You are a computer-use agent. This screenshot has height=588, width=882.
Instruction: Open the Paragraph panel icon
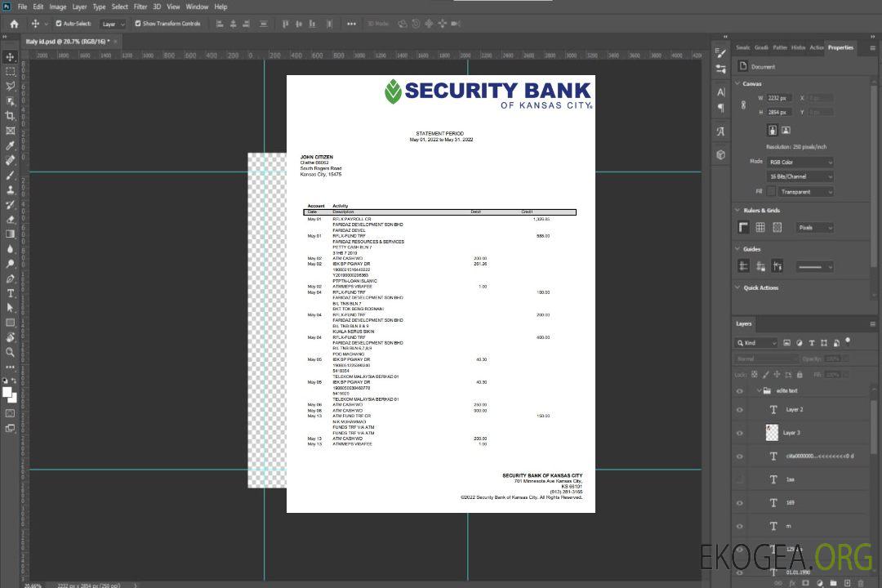721,108
